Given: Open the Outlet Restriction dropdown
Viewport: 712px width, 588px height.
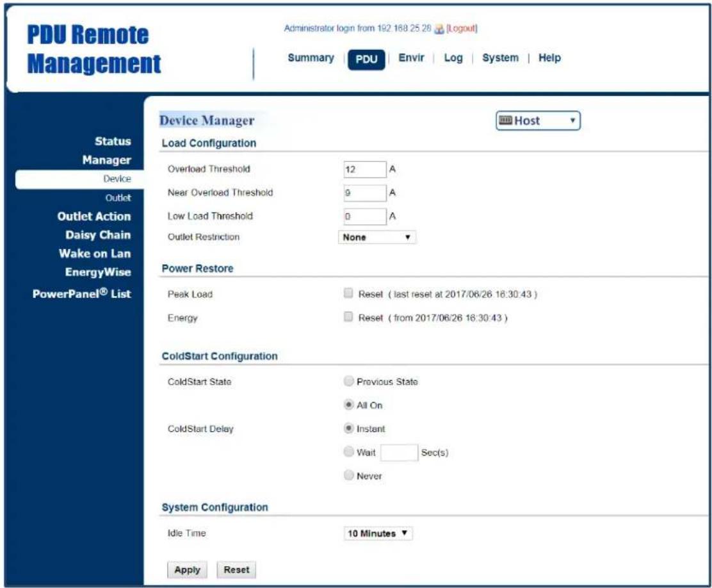Looking at the screenshot, I should point(377,237).
